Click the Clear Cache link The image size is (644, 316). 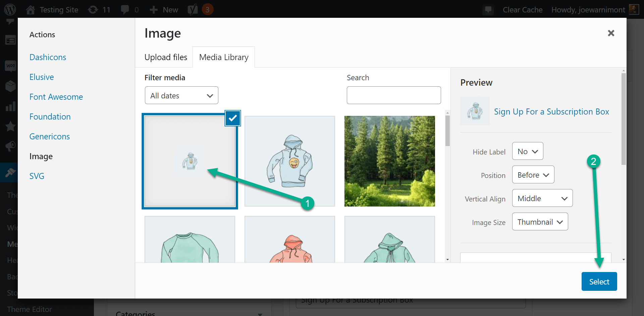(522, 9)
